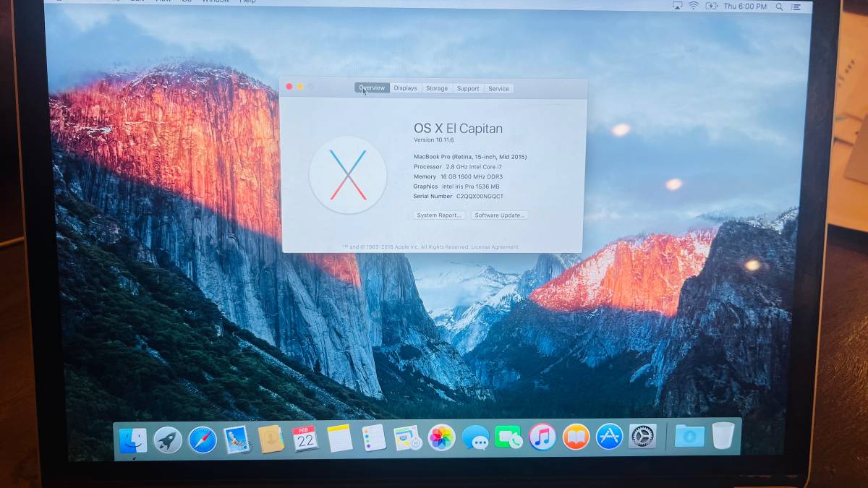Open Notification Center list icon
Viewport: 868px width, 488px height.
pos(796,7)
